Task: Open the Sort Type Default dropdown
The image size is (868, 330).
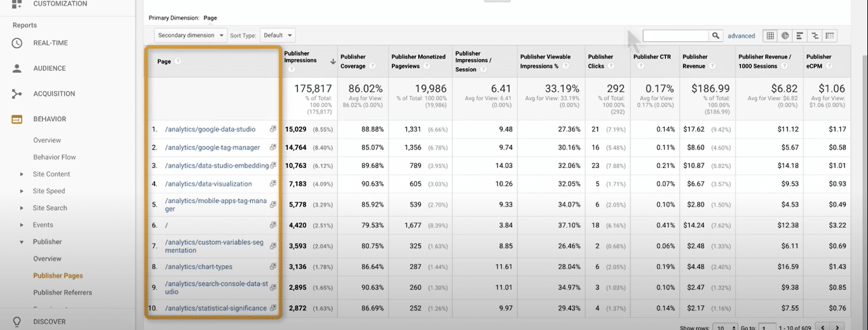Action: [x=278, y=36]
